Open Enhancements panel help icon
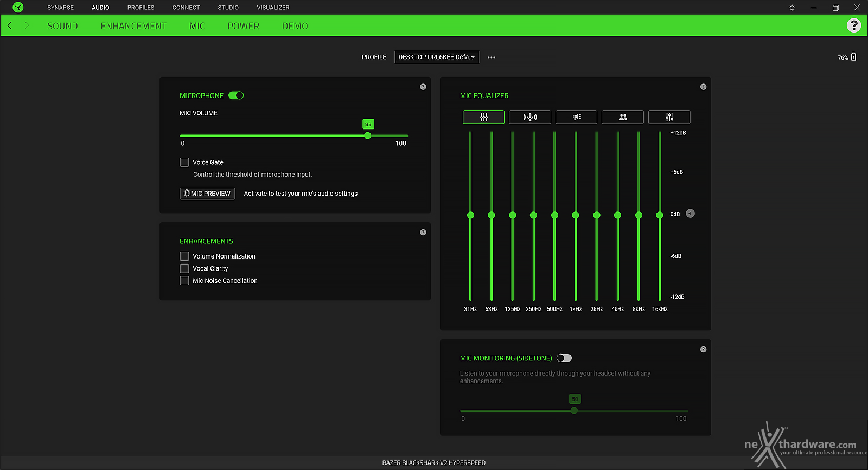 point(423,233)
